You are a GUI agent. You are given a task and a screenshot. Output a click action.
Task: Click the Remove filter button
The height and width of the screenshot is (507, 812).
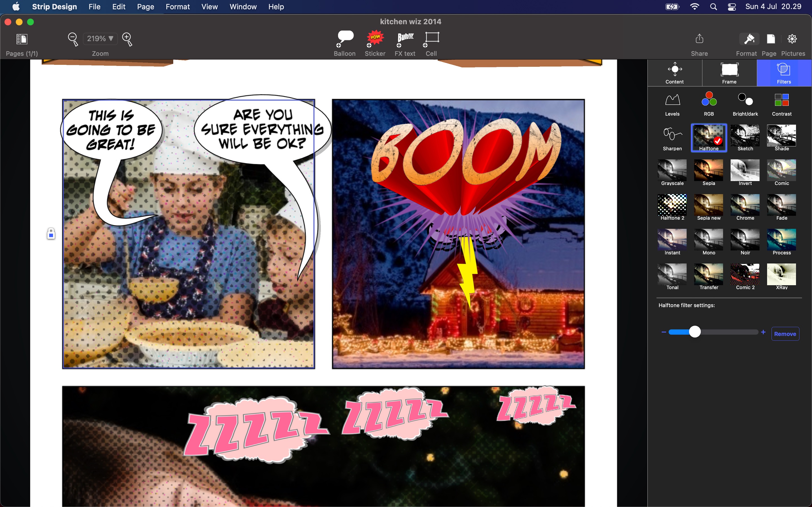pyautogui.click(x=785, y=334)
